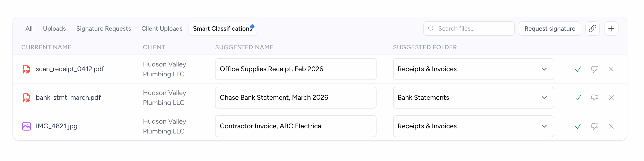644x161 pixels.
Task: Dismiss the bank_stmt_march.pdf classification
Action: 611,98
